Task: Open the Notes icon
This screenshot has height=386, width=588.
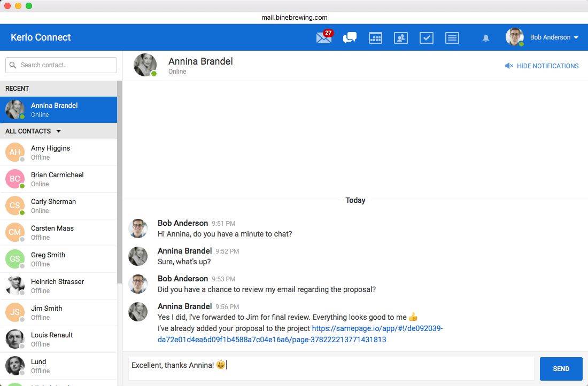Action: click(452, 38)
